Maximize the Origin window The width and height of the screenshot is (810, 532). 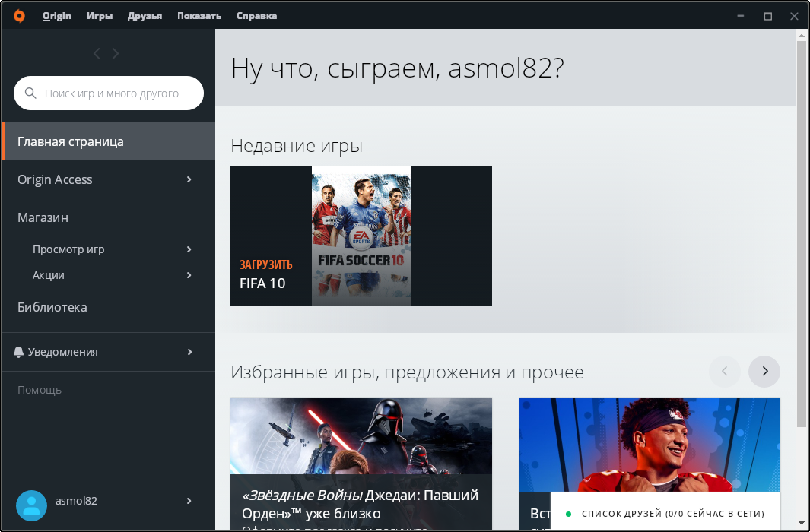pyautogui.click(x=767, y=16)
